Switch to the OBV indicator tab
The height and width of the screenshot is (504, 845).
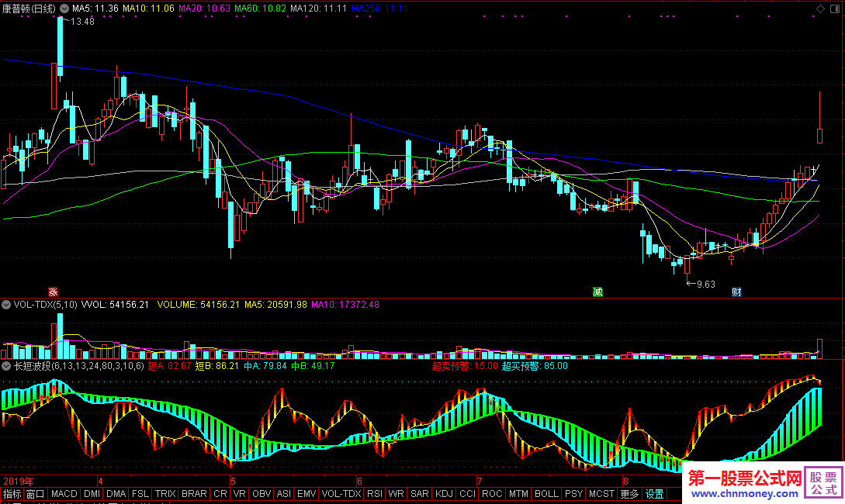[x=261, y=494]
